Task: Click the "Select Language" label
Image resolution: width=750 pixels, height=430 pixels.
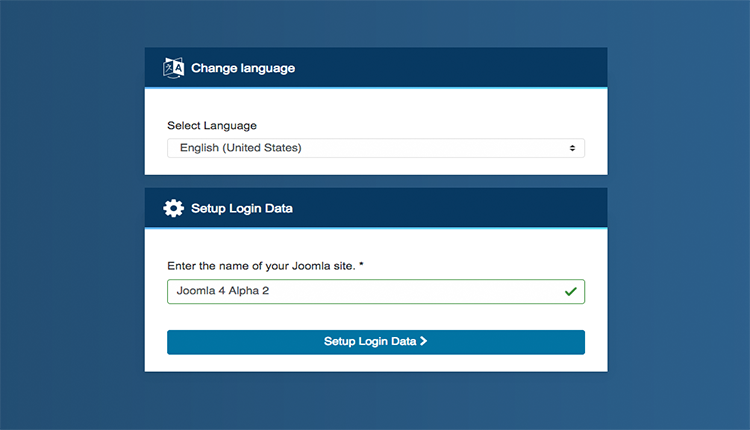Action: pos(212,126)
